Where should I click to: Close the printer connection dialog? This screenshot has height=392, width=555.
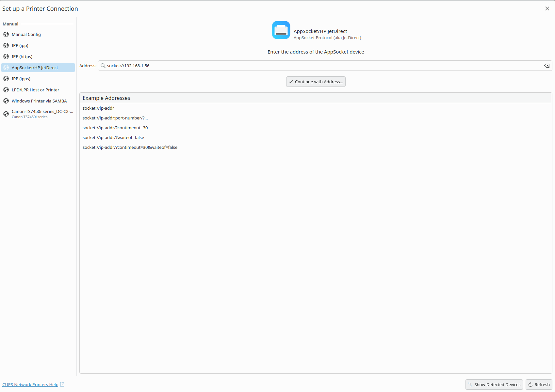pyautogui.click(x=547, y=8)
